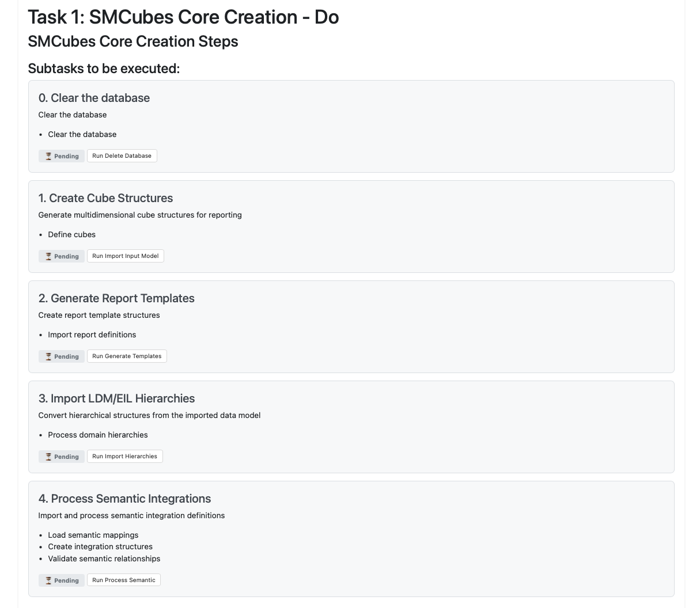Click the '3. Import LDM/EIL Hierarchies' heading
The height and width of the screenshot is (608, 700).
click(116, 398)
